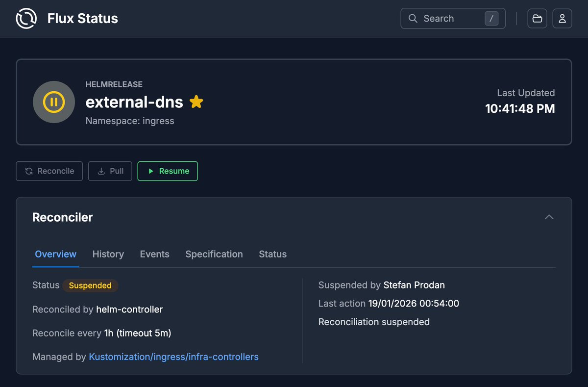Screen dimensions: 588x387
Task: Click the Stefan Prodan name
Action: (414, 285)
